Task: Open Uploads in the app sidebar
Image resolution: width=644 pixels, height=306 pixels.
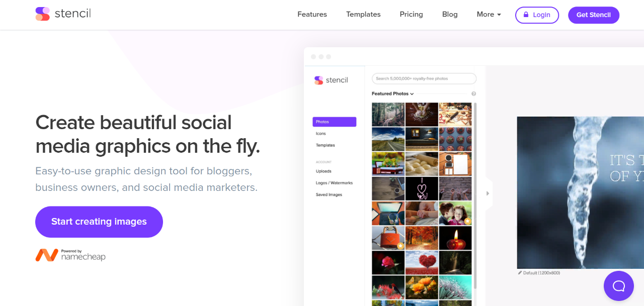Action: (x=324, y=171)
